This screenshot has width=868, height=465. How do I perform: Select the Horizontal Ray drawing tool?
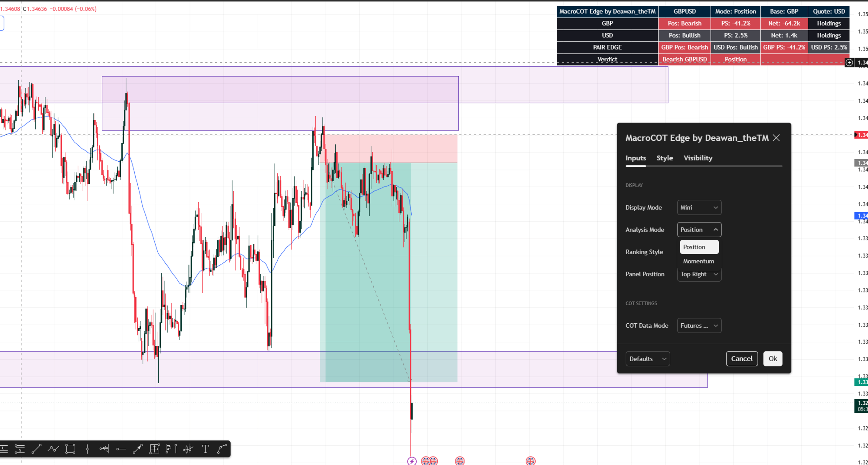click(121, 449)
